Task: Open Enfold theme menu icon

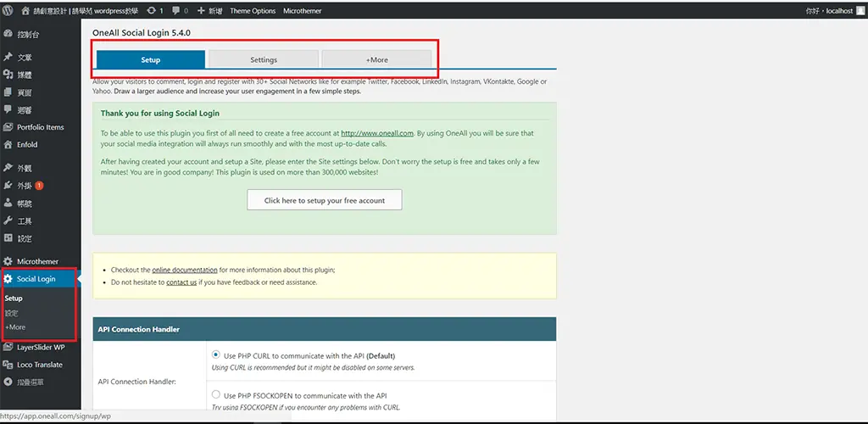Action: point(8,144)
